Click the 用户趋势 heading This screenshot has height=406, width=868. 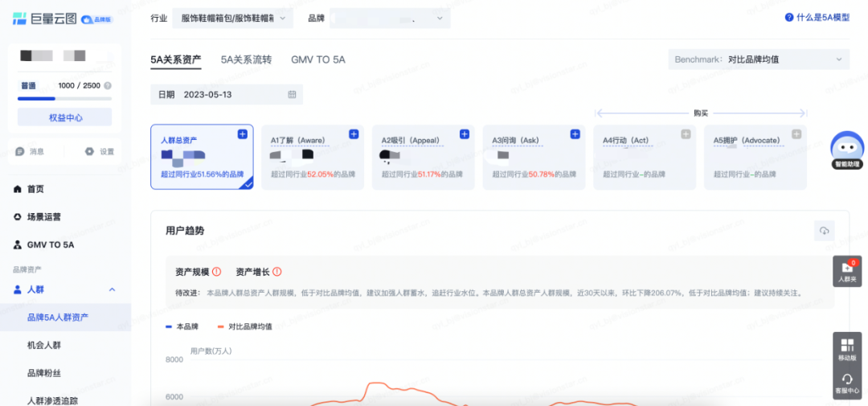click(x=185, y=231)
